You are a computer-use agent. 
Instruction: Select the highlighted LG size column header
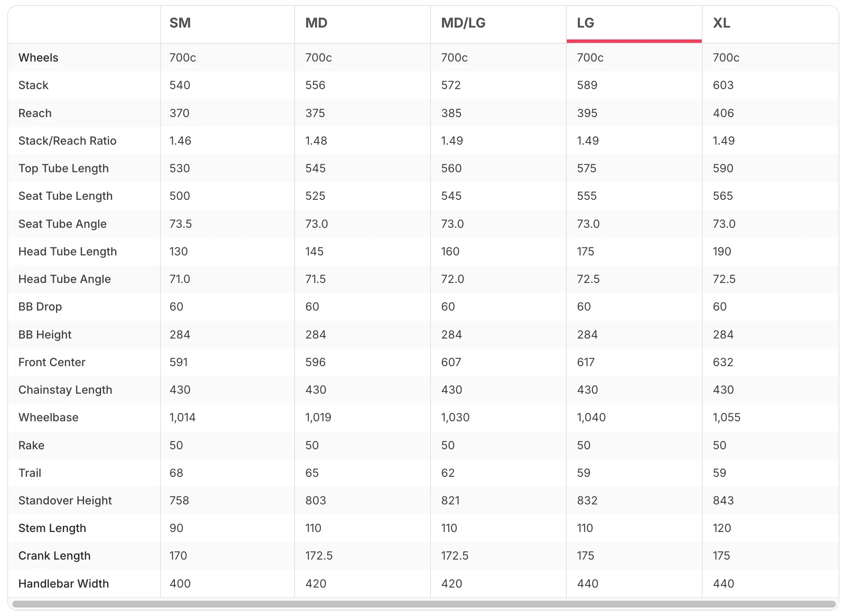click(634, 23)
